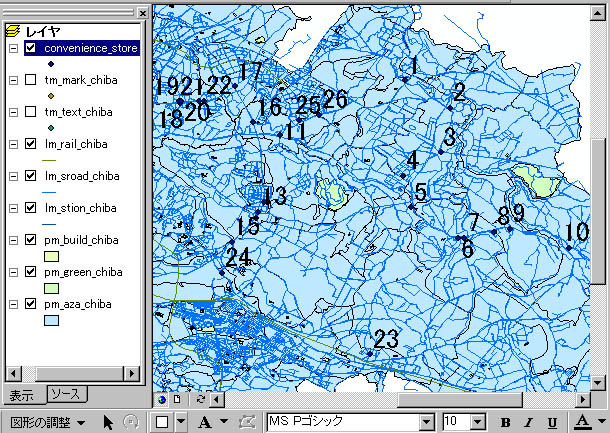The width and height of the screenshot is (610, 433).
Task: Click the pm_green_chiba green fill swatch
Action: click(51, 288)
